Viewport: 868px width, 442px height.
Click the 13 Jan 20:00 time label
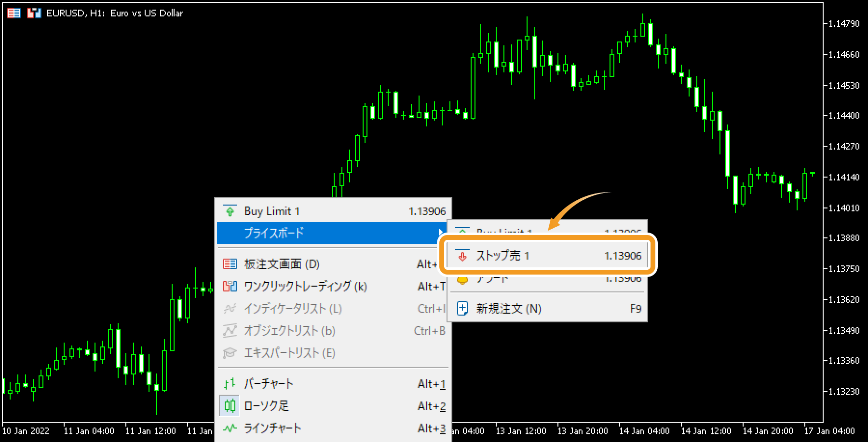[583, 431]
